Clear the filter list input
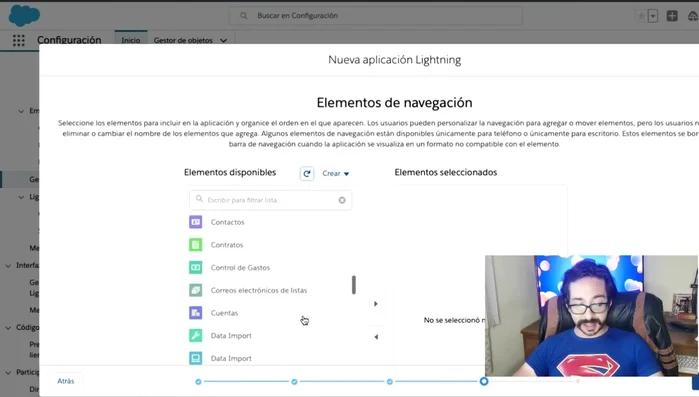Image resolution: width=699 pixels, height=397 pixels. 342,200
